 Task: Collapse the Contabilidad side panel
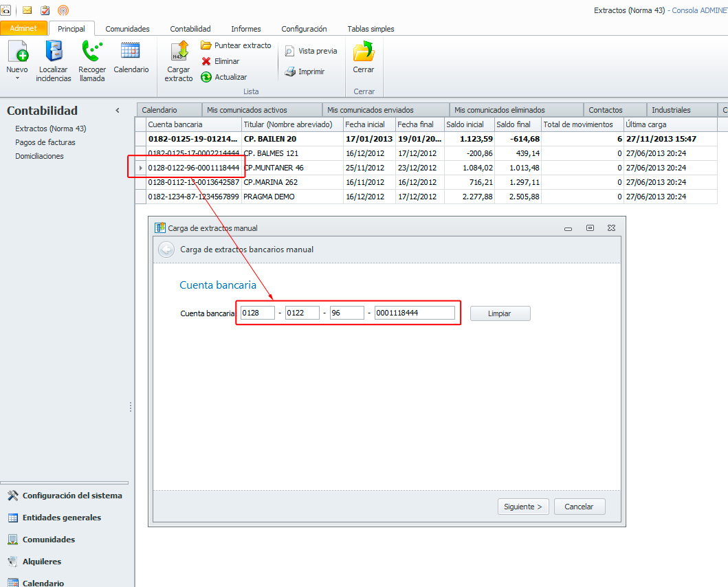click(118, 111)
